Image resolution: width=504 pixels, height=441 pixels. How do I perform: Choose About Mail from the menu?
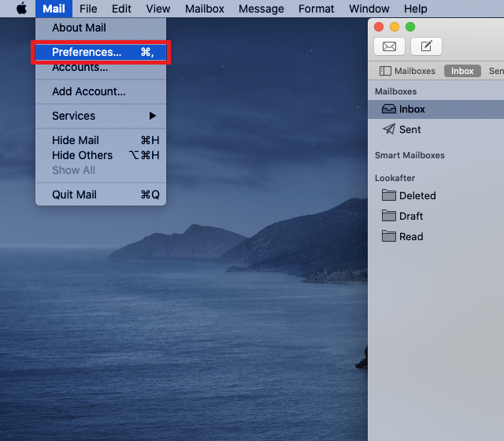tap(101, 28)
